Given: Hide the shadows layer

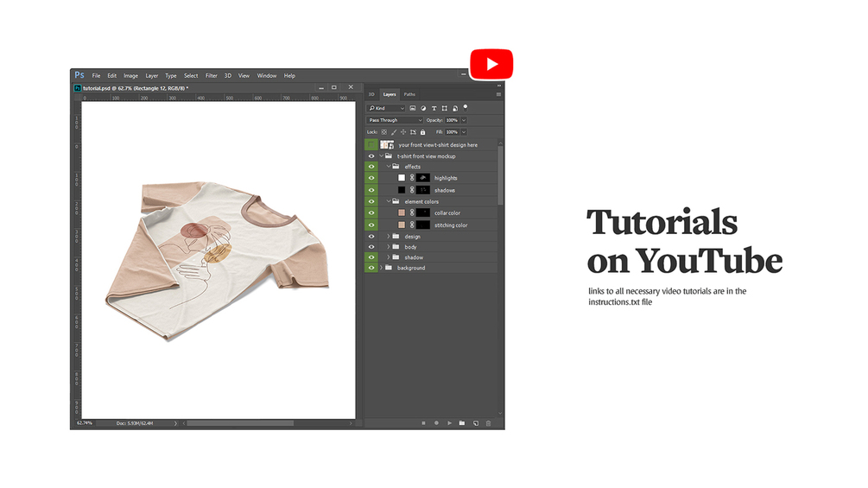Looking at the screenshot, I should [x=371, y=190].
